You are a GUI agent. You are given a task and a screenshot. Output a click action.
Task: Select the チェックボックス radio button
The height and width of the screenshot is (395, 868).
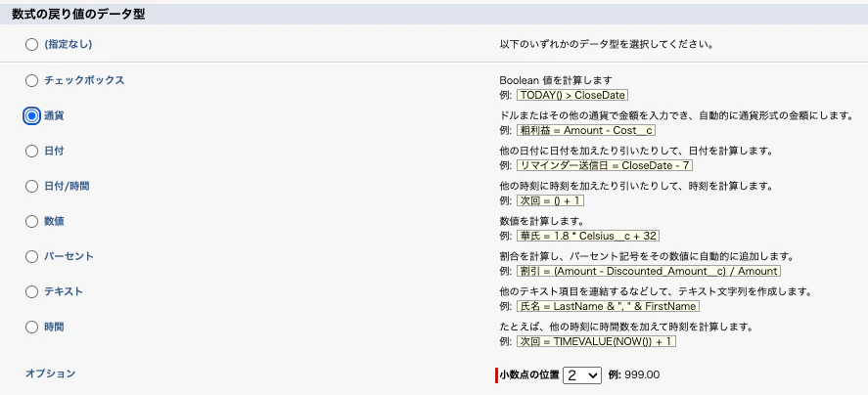[31, 81]
